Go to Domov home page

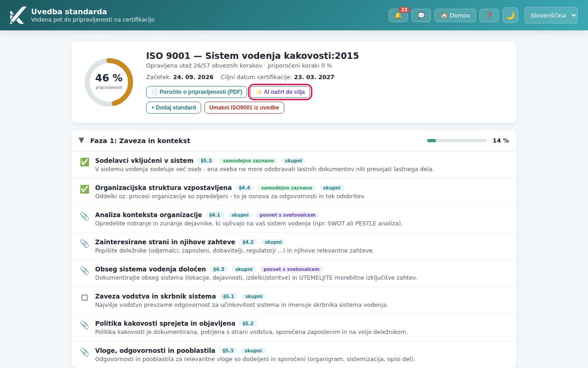click(x=455, y=15)
